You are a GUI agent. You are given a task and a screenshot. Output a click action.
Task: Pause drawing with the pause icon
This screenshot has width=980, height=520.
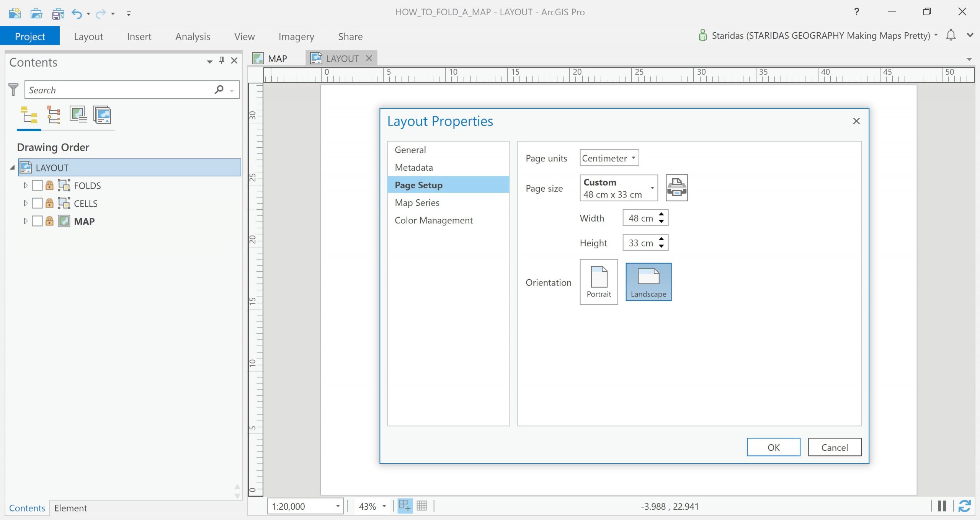[942, 506]
